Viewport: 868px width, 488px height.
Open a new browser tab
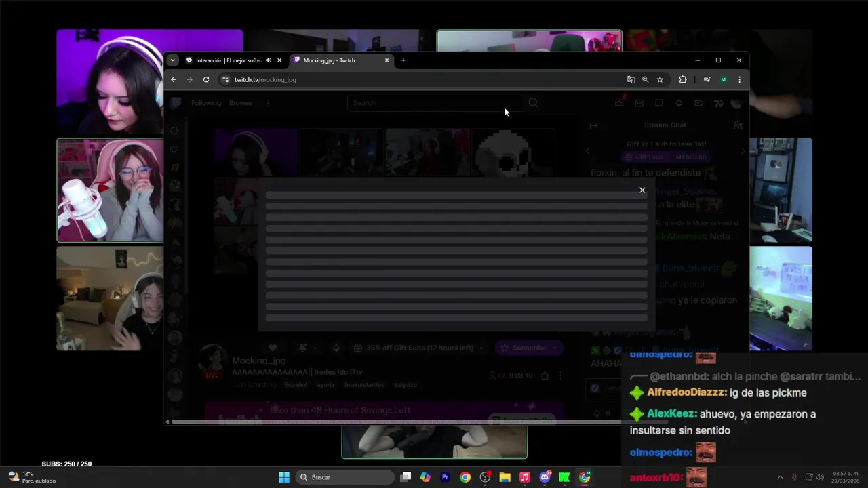pyautogui.click(x=403, y=60)
